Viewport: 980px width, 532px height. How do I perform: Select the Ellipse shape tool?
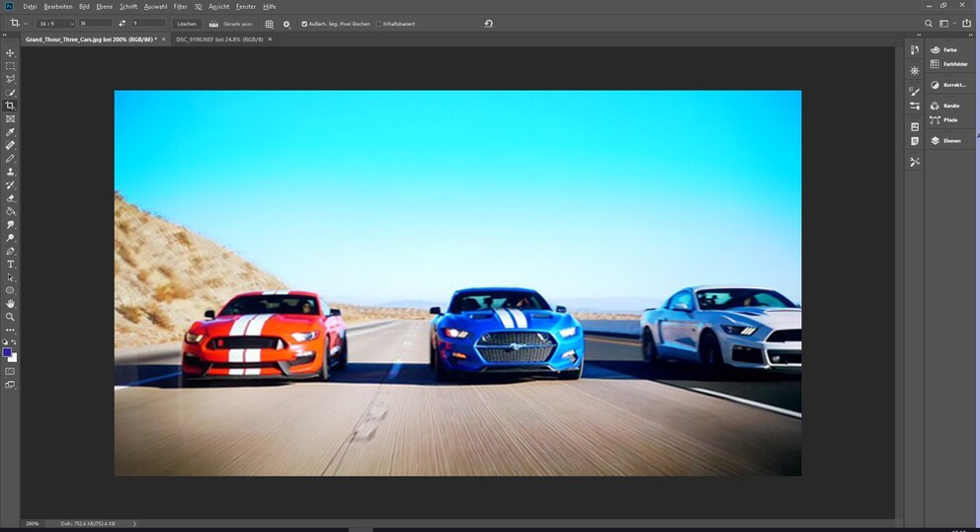pyautogui.click(x=10, y=291)
